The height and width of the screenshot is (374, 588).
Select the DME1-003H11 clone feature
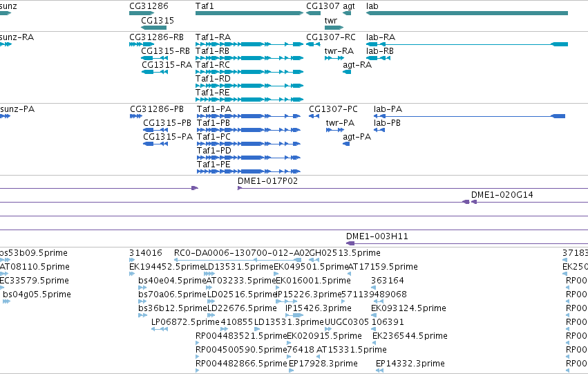coord(467,243)
